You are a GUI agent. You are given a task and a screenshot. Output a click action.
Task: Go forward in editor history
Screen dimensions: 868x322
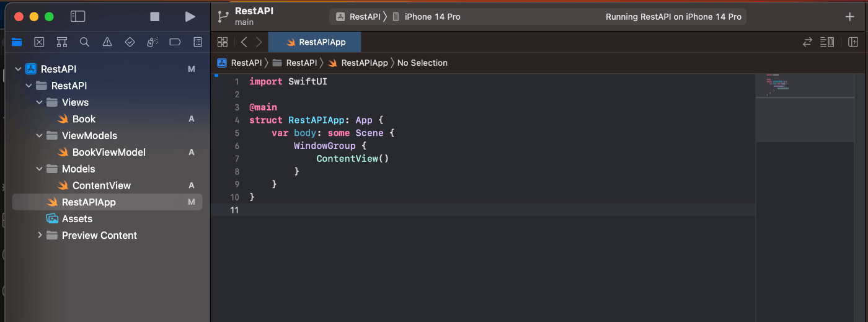pos(259,42)
